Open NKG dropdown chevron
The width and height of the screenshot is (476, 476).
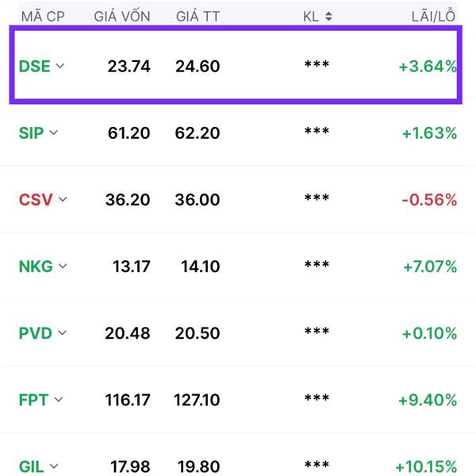coord(63,267)
